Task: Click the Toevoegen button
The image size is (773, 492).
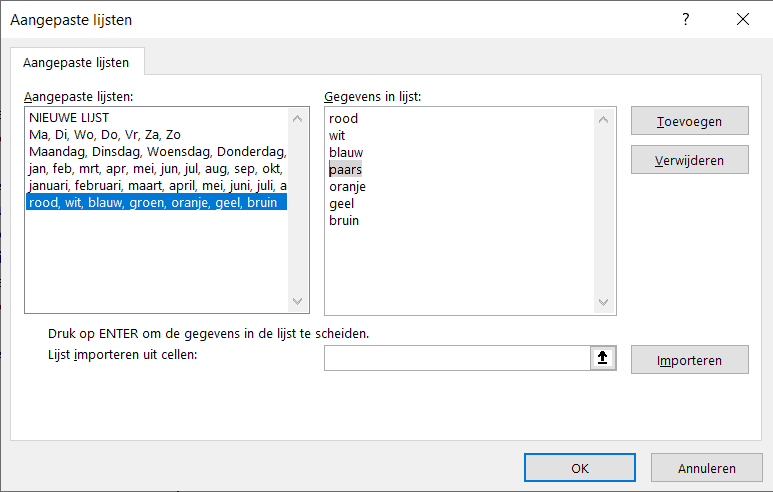Action: [x=689, y=121]
